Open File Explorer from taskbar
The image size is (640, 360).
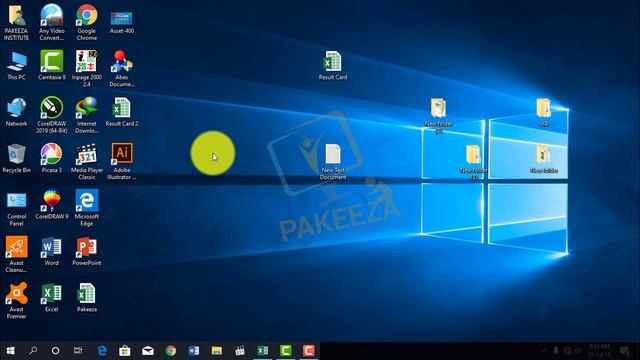(217, 351)
